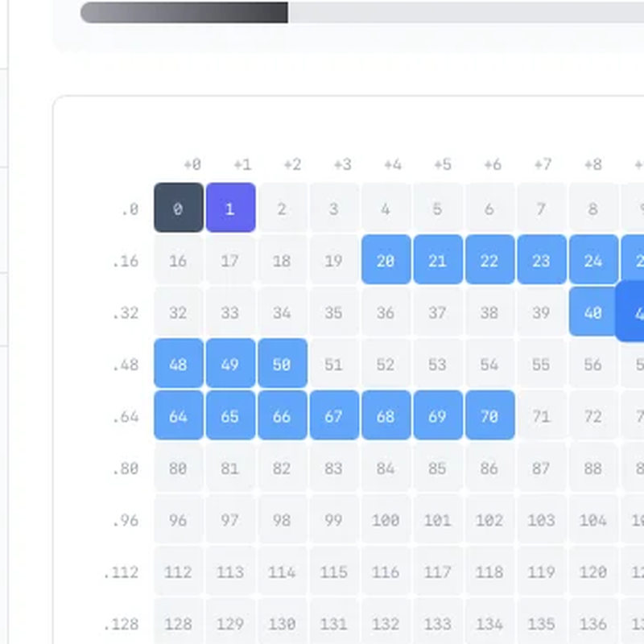Image resolution: width=644 pixels, height=644 pixels.
Task: Select the gray cell 71
Action: [x=541, y=415]
